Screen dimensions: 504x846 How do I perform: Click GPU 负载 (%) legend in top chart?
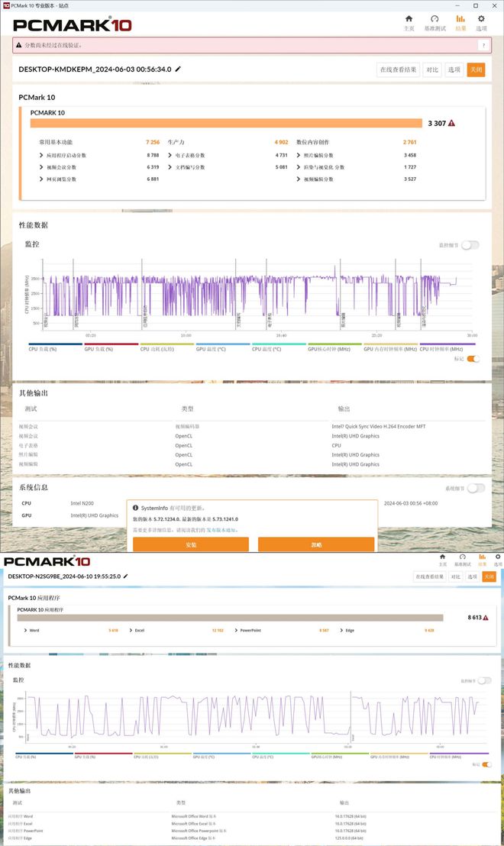click(x=99, y=349)
